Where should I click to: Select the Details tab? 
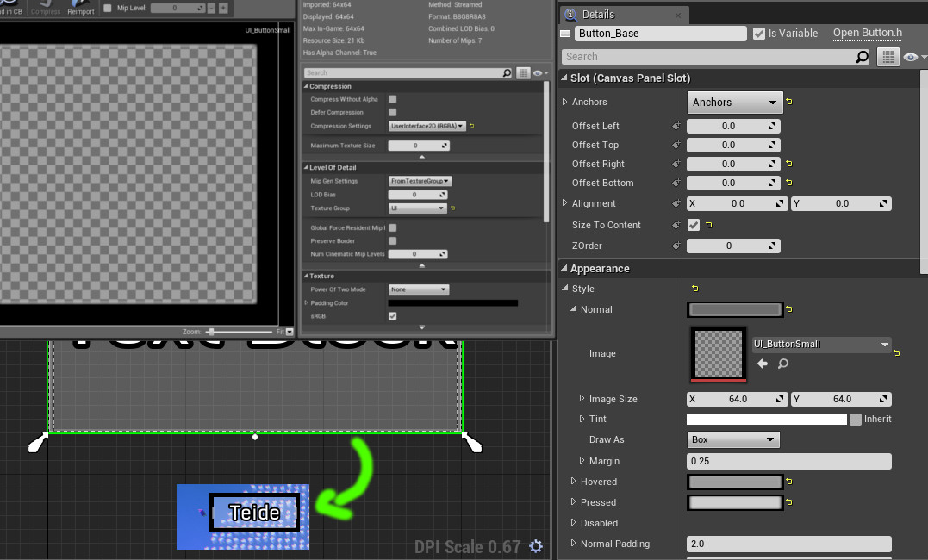(x=598, y=14)
